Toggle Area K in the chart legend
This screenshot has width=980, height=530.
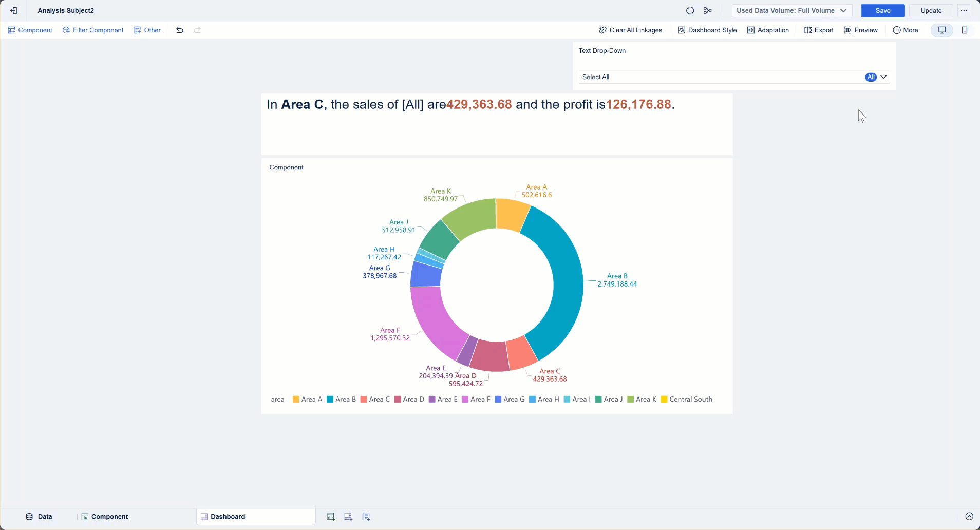642,399
